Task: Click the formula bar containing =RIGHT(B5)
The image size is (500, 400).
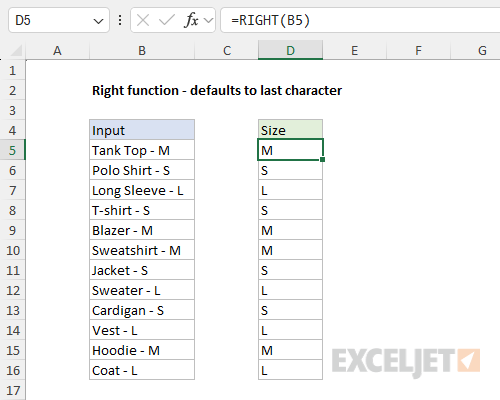Action: point(360,21)
